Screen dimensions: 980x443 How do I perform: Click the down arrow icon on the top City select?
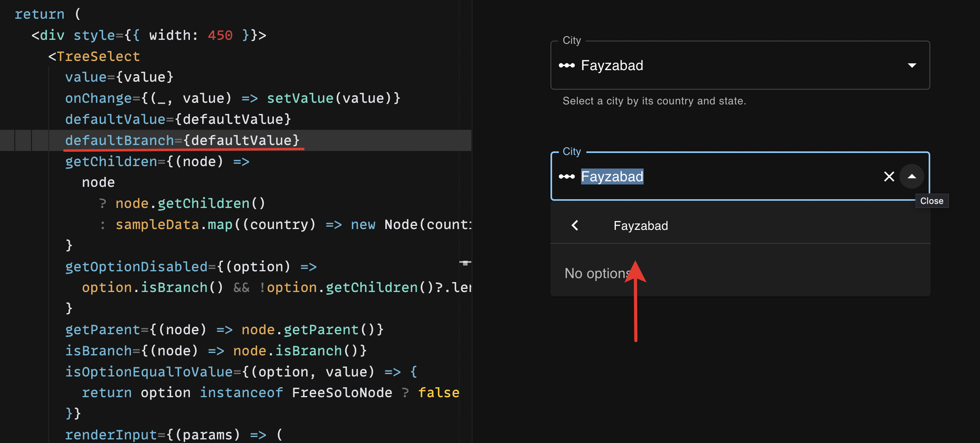912,65
